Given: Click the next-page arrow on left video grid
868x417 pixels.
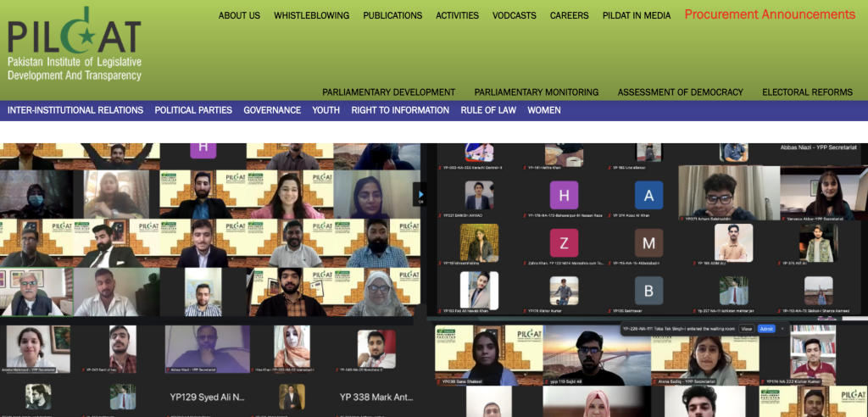Looking at the screenshot, I should click(x=419, y=194).
